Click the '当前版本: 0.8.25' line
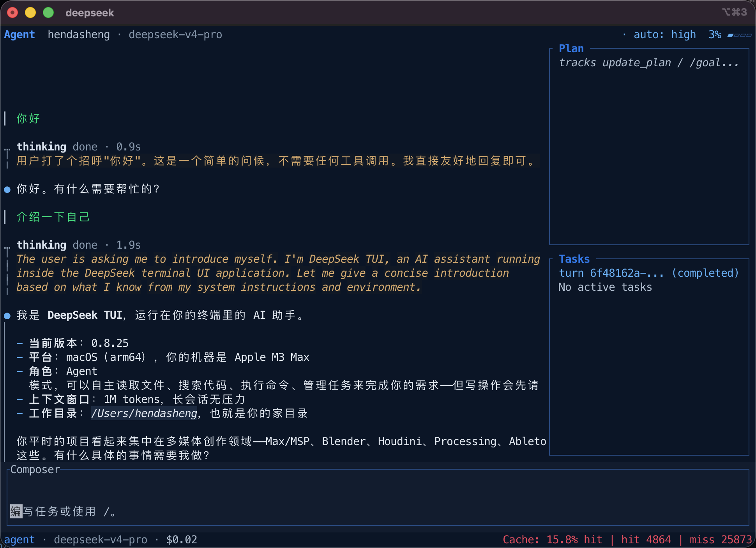The width and height of the screenshot is (756, 548). coord(79,343)
